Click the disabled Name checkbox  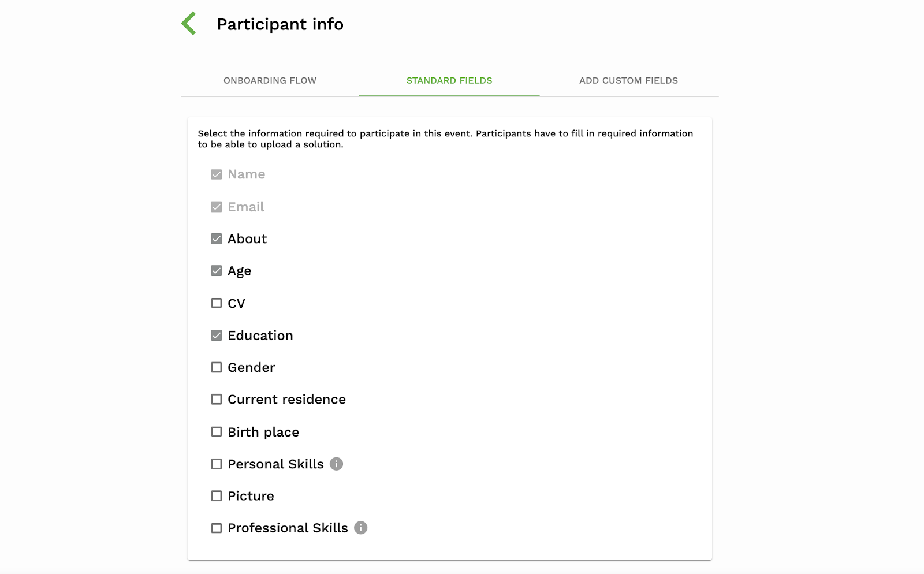[217, 174]
